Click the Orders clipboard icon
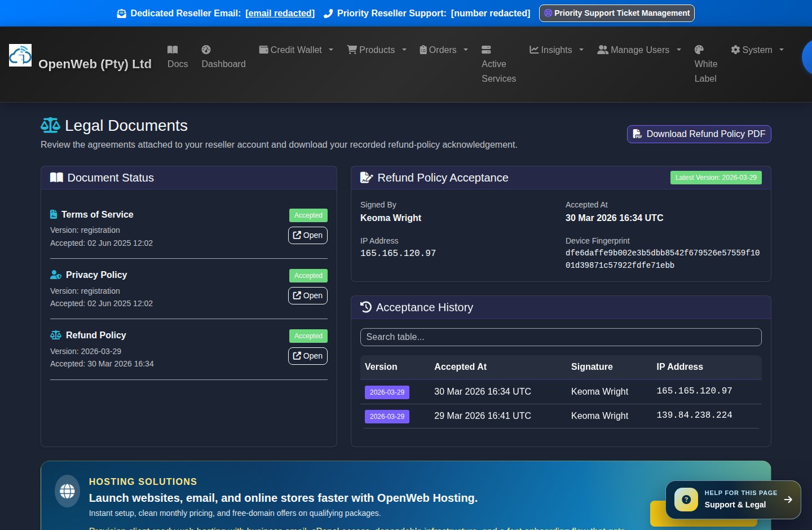 pyautogui.click(x=423, y=50)
